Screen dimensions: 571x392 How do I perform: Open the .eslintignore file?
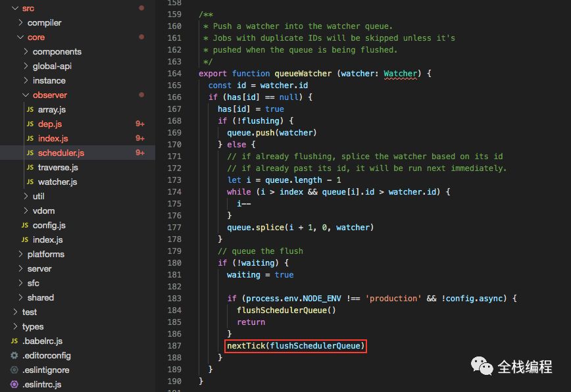45,370
